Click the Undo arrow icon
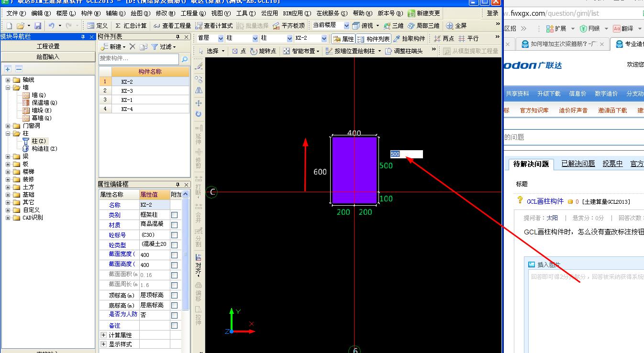 click(51, 26)
